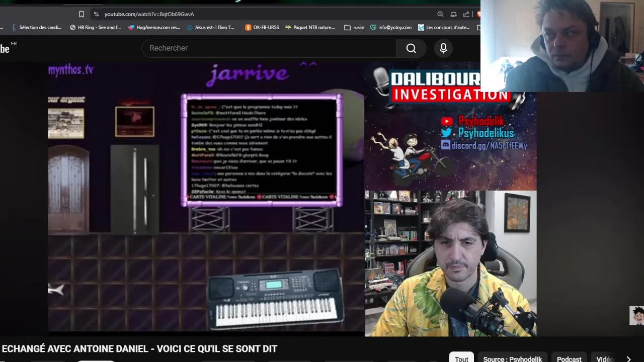Focus the Rechercher search field
Viewport: 644px width, 362px height.
pos(269,48)
